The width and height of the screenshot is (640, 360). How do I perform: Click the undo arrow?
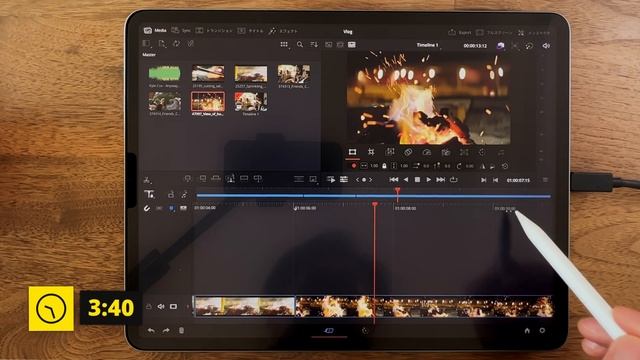pyautogui.click(x=151, y=330)
